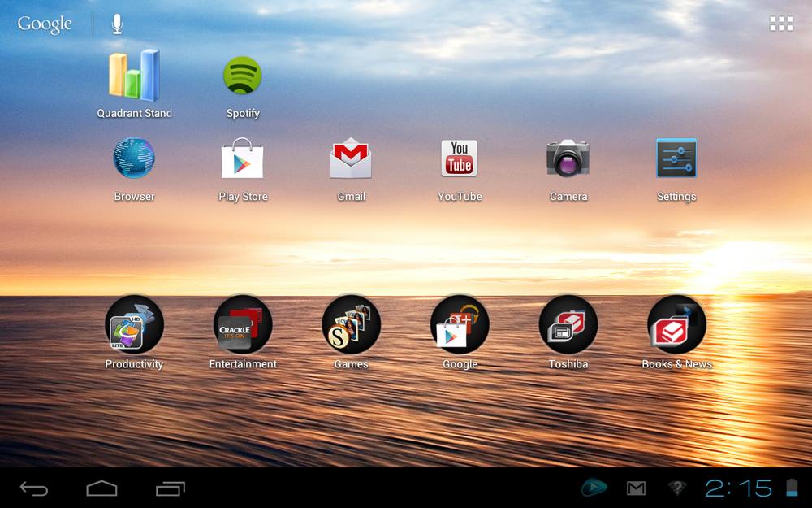Screen dimensions: 812x508
Task: Tap the 2:15 clock in status bar
Action: (x=739, y=488)
